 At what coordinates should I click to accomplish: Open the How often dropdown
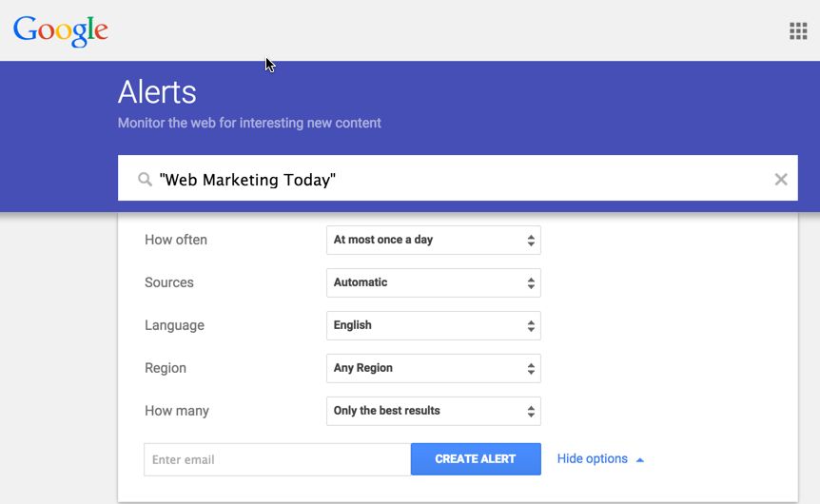point(433,241)
